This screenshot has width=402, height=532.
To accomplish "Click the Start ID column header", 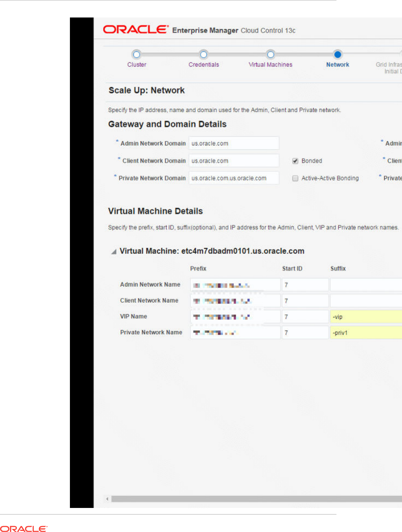I will pos(292,269).
